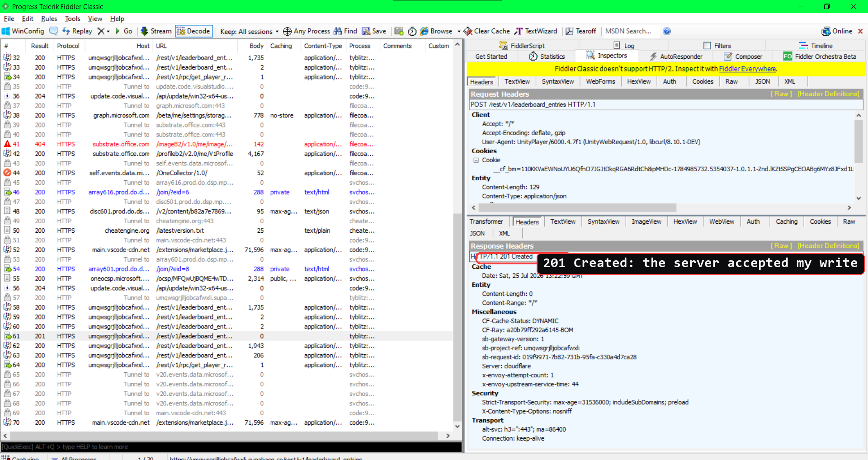The width and height of the screenshot is (868, 460).
Task: Click the Go resume button
Action: [x=123, y=31]
